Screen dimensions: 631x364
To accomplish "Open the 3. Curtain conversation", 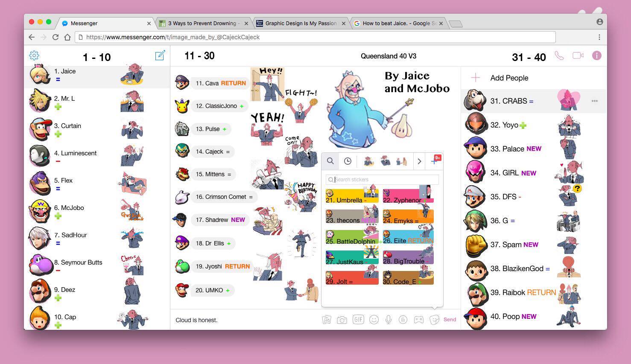I will coord(97,129).
